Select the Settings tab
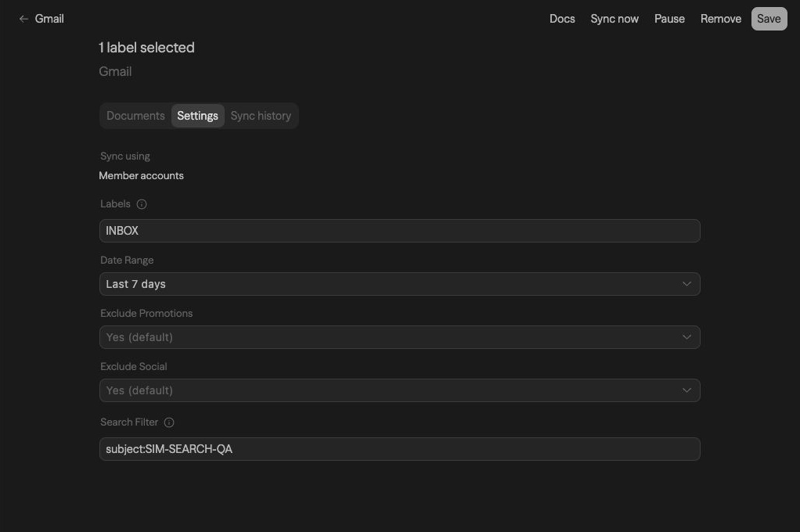The image size is (800, 532). [197, 116]
